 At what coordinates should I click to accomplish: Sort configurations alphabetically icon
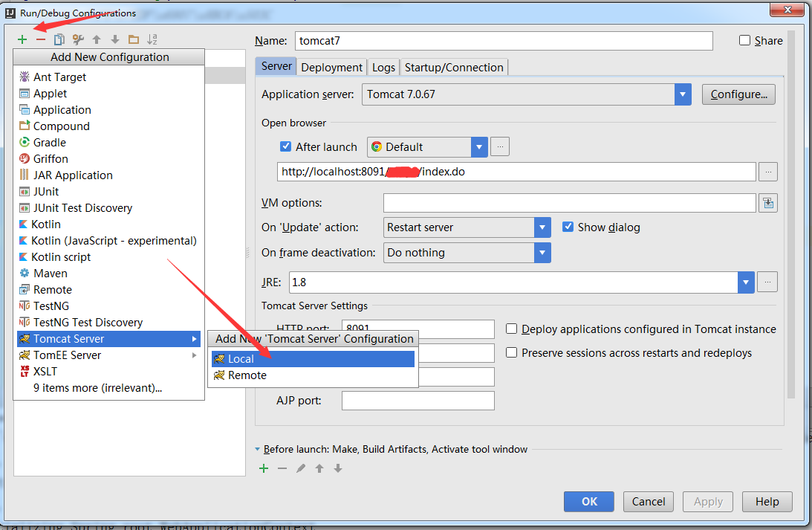point(152,39)
